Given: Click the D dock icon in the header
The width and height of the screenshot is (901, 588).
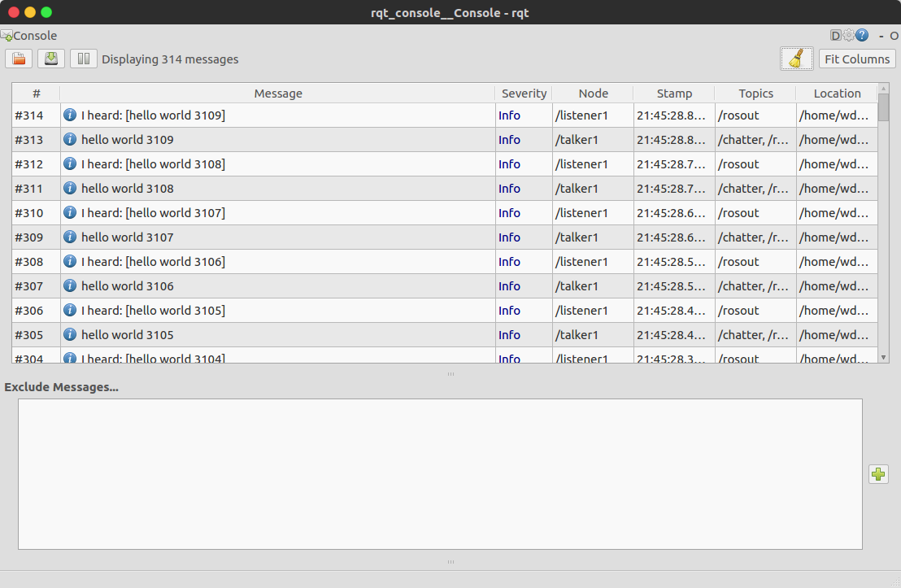Looking at the screenshot, I should coord(835,36).
